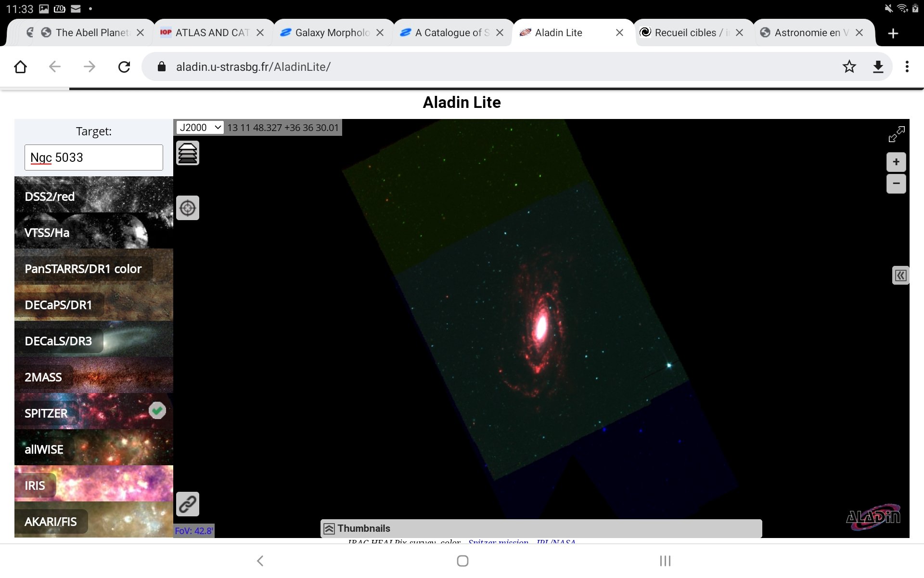Close the ATLAS AND CAT tab
Screen dimensions: 924x578
click(260, 33)
